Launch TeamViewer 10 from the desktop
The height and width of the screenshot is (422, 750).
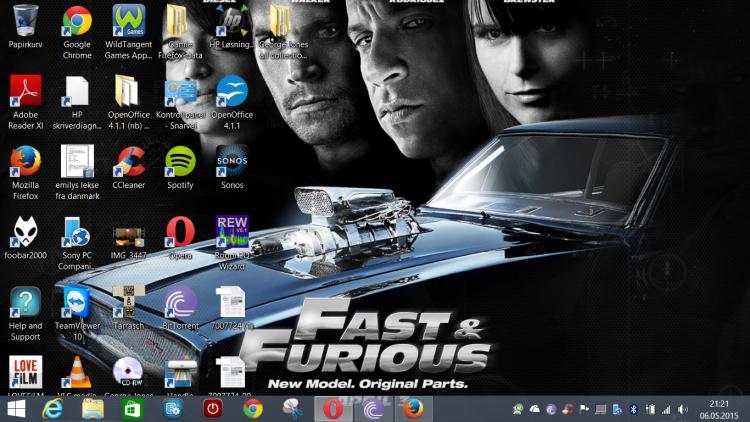77,301
